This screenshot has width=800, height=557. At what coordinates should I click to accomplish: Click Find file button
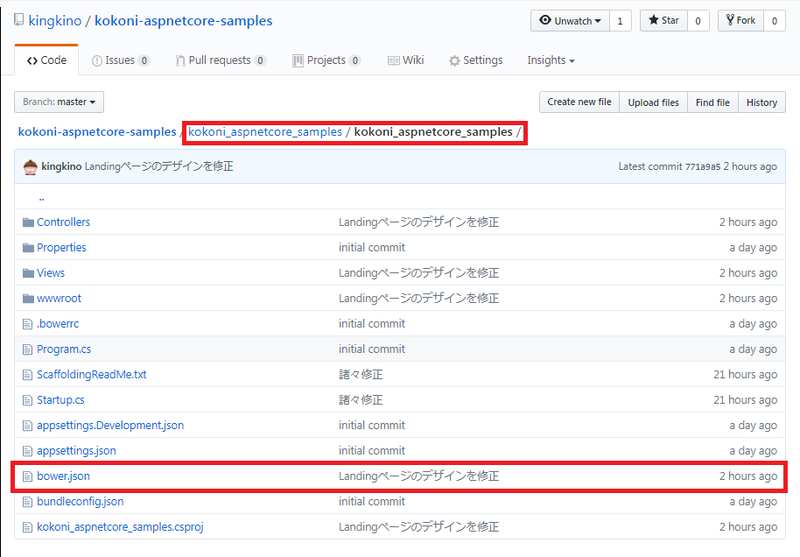tap(712, 102)
